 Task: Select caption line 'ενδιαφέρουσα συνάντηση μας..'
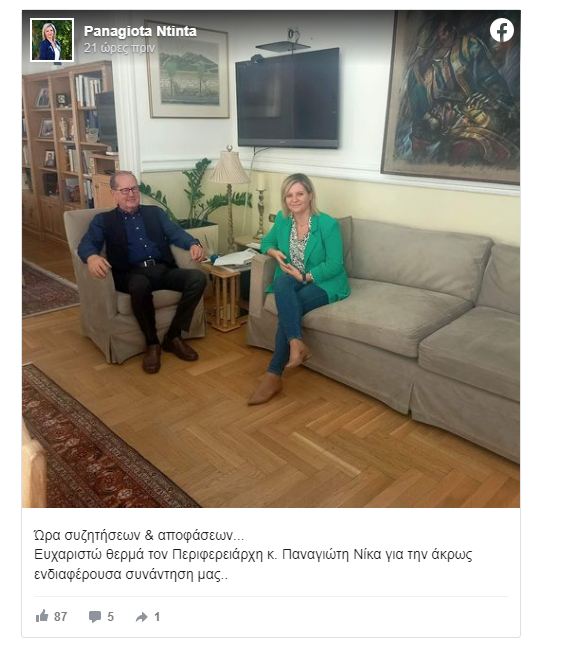tap(131, 575)
